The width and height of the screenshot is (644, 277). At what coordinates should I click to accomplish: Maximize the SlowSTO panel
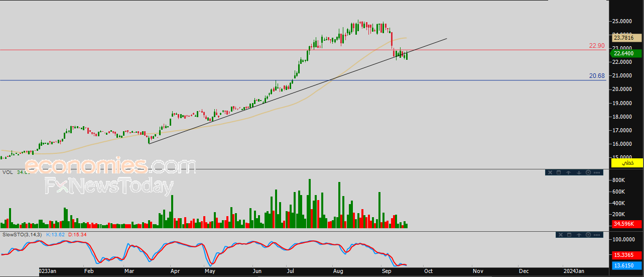pos(569,235)
